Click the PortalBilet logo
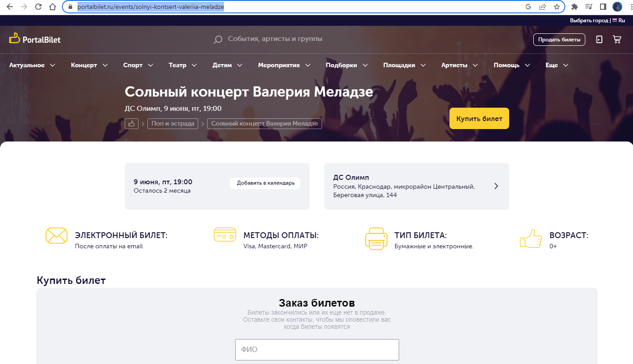Screen dimensions: 633x364 pyautogui.click(x=35, y=39)
